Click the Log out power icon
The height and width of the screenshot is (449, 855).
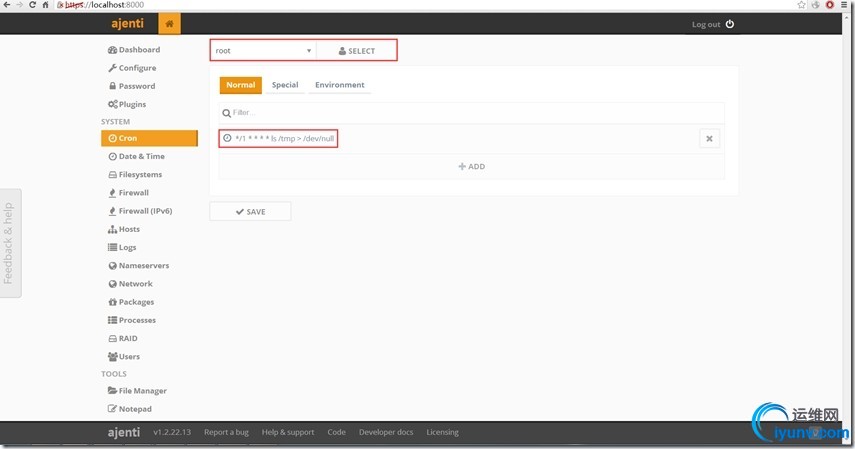pos(730,24)
